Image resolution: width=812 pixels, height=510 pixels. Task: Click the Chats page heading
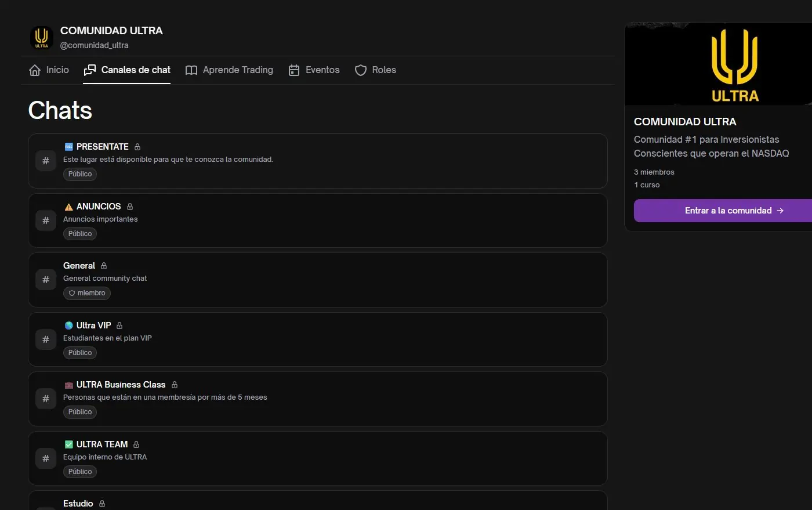click(60, 110)
